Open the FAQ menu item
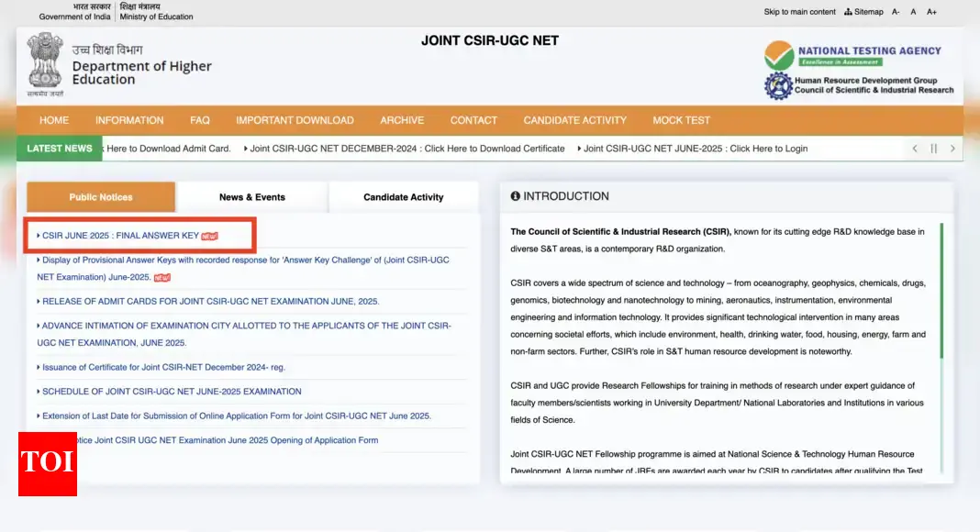This screenshot has height=532, width=980. click(200, 120)
